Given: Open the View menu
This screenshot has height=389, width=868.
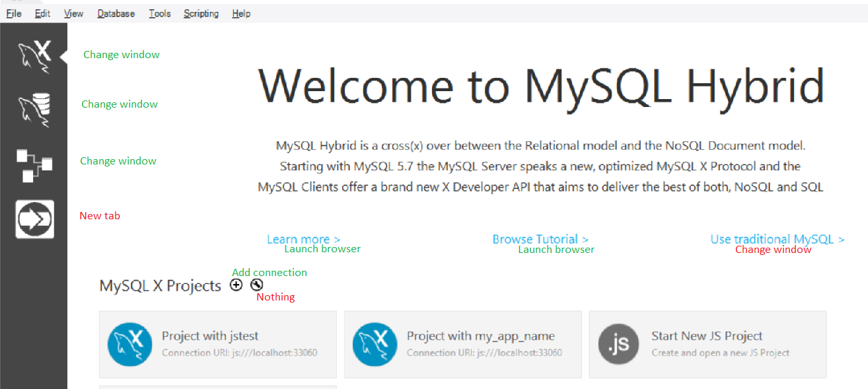Looking at the screenshot, I should pos(74,13).
